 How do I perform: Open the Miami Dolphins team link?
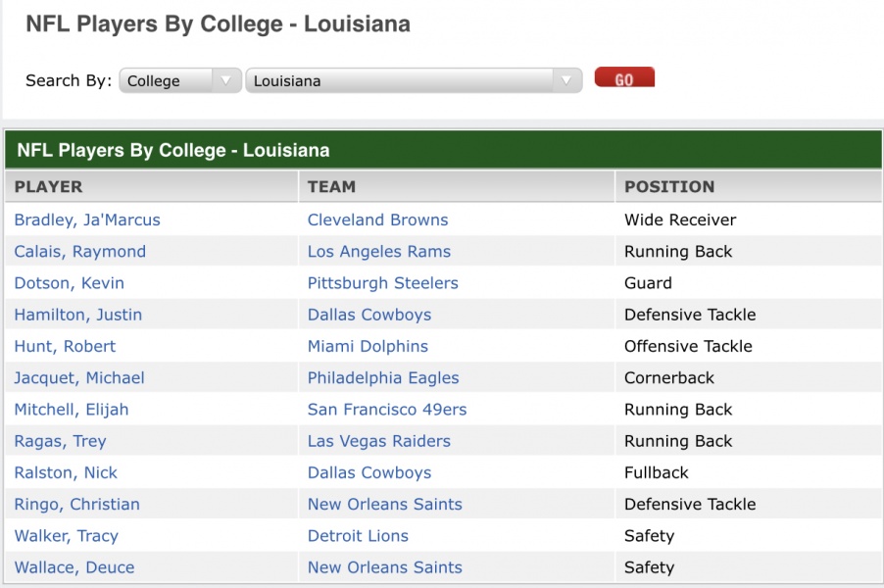click(x=368, y=346)
